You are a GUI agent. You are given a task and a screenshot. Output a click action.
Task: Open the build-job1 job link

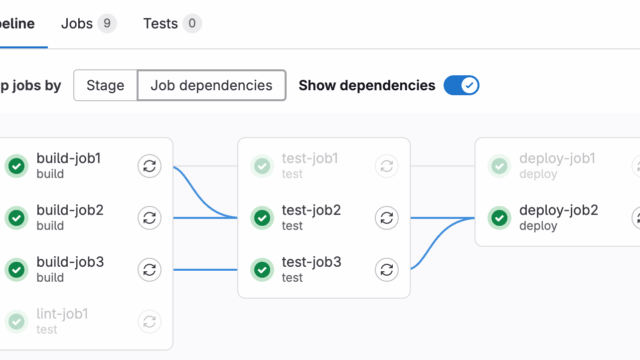[x=69, y=158]
